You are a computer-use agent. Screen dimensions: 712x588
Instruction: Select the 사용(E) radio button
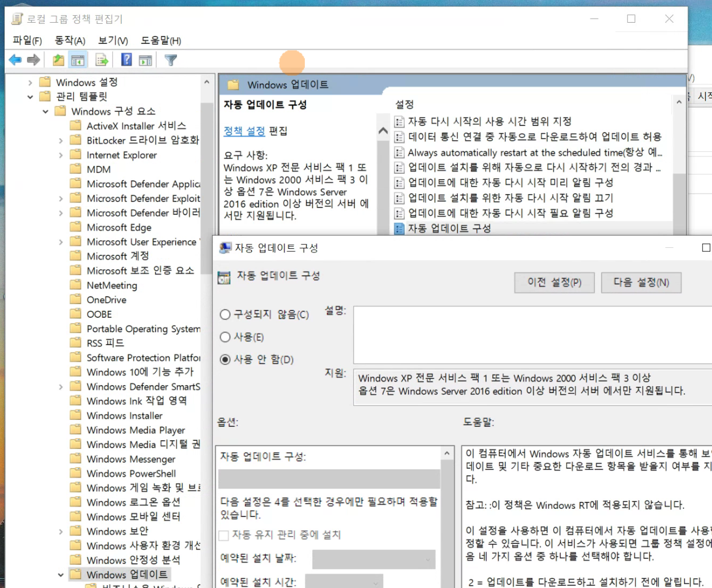(225, 337)
